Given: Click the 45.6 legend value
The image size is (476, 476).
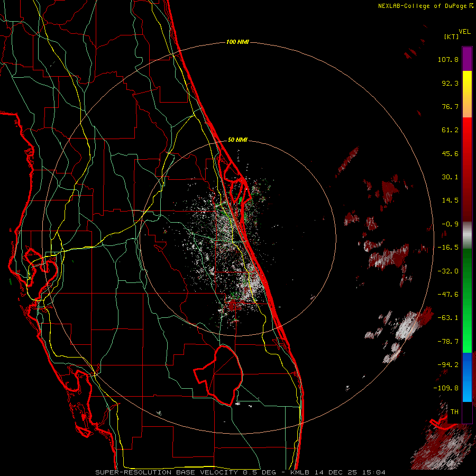Looking at the screenshot, I should coord(450,153).
